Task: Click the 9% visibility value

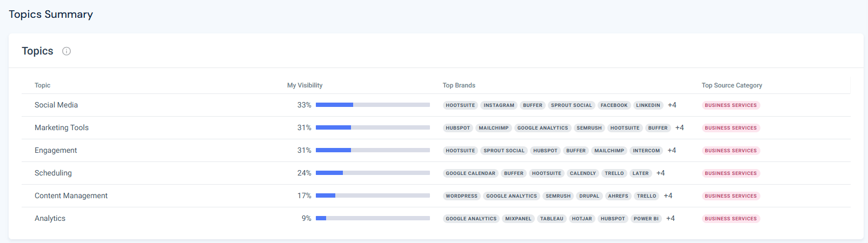Action: tap(306, 219)
